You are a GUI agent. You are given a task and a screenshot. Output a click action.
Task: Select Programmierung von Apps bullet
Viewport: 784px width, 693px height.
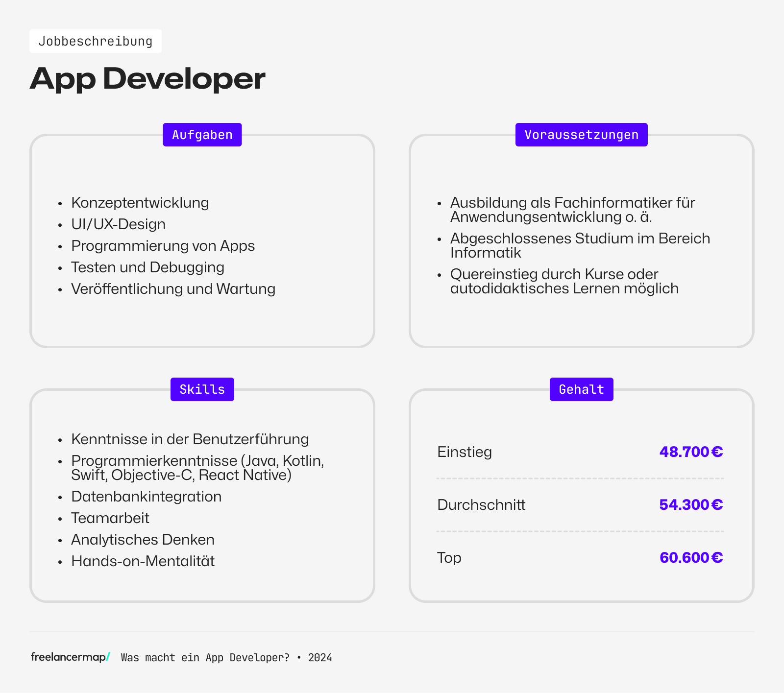pyautogui.click(x=163, y=245)
